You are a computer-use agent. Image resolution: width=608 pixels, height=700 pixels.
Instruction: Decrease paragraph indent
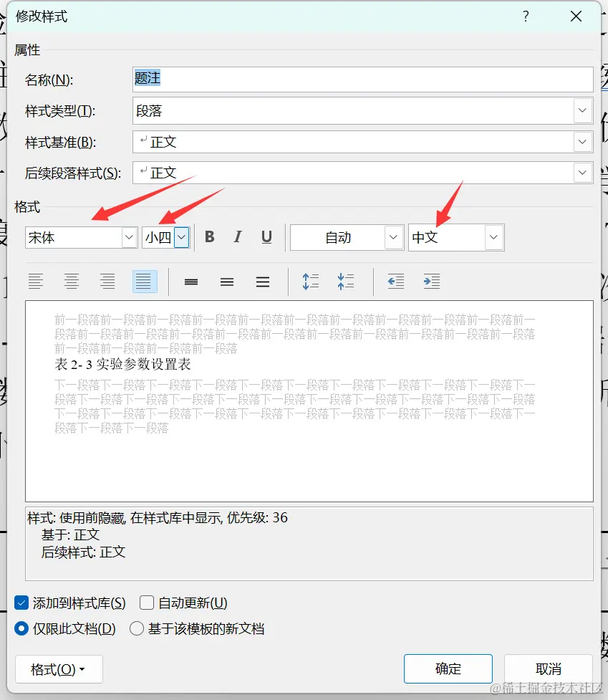coord(395,281)
